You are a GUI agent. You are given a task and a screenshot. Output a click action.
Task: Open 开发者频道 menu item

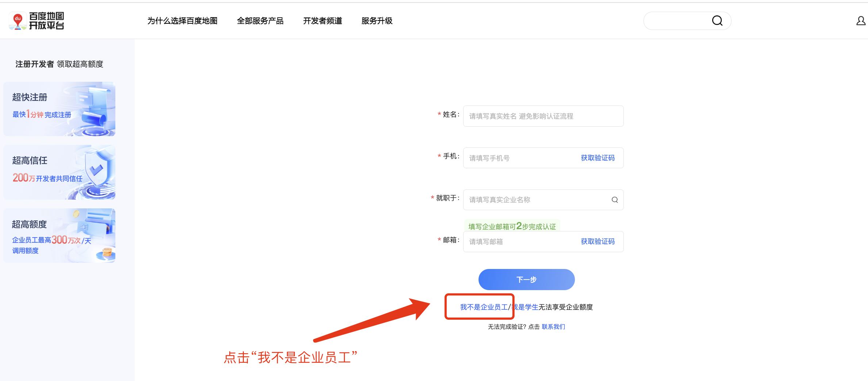click(322, 21)
